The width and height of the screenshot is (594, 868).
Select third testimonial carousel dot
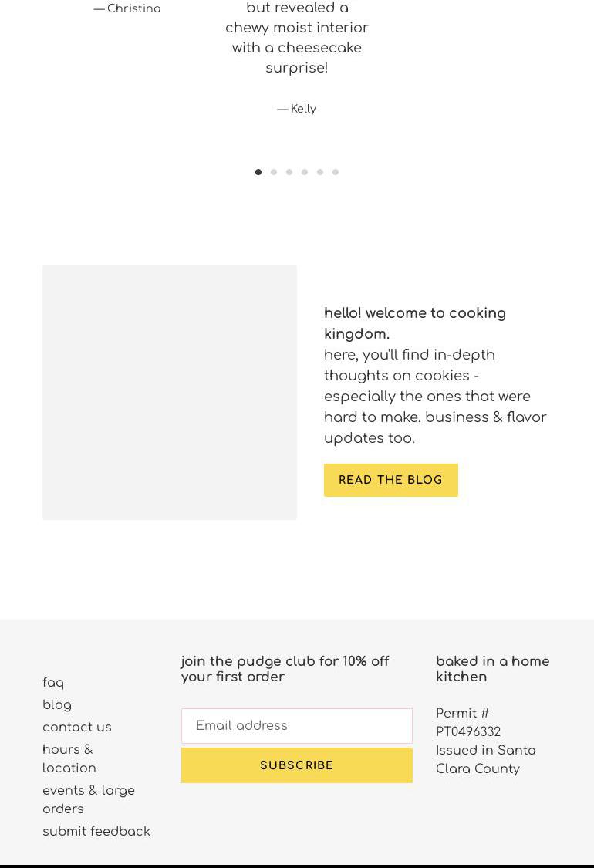point(289,172)
